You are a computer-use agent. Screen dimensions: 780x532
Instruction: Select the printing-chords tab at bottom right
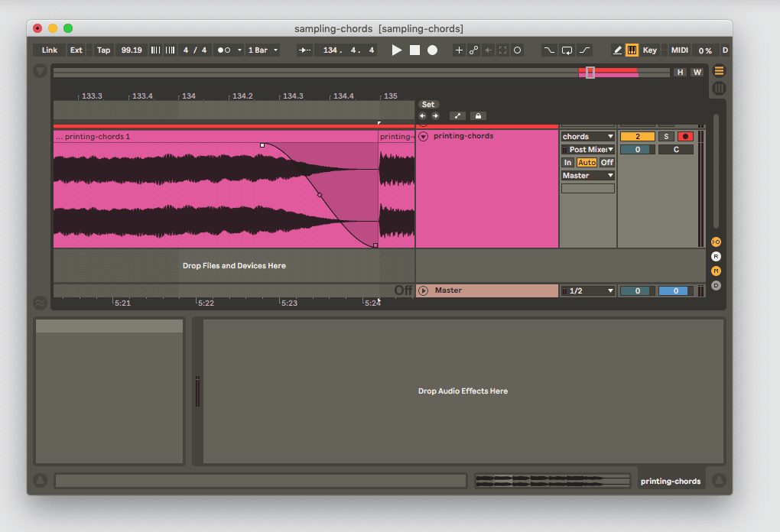coord(670,481)
